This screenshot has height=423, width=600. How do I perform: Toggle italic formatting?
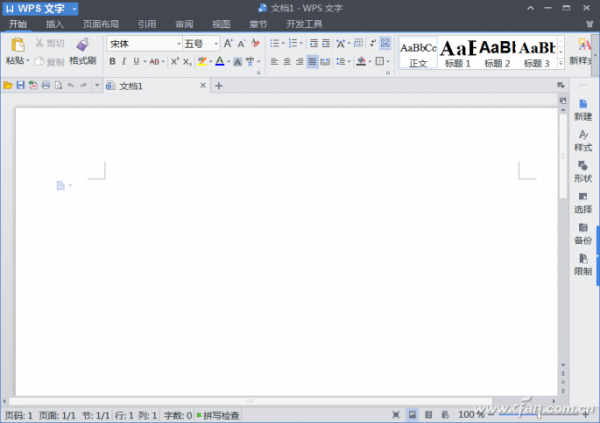coord(125,62)
